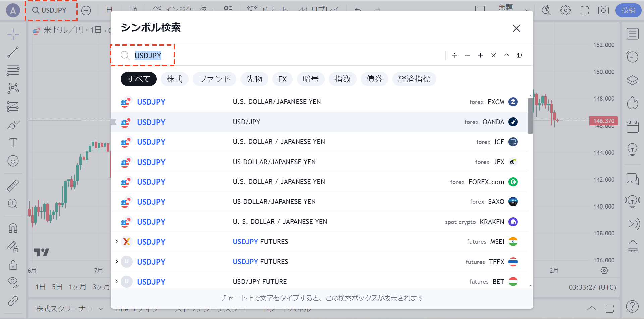Add a compare symbol with plus icon

tap(86, 10)
